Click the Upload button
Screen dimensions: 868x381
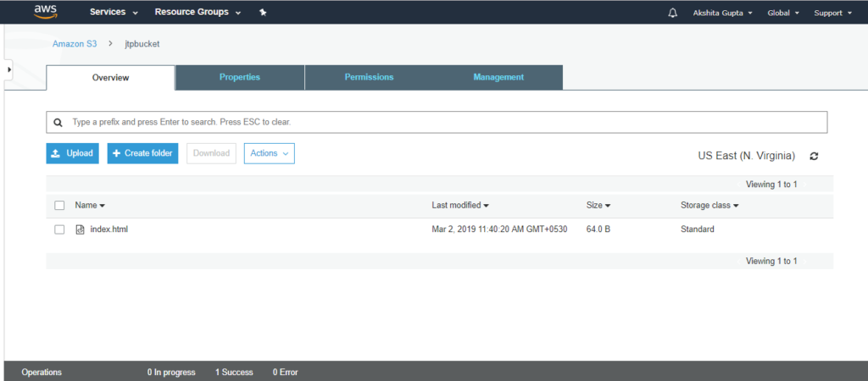(x=73, y=153)
